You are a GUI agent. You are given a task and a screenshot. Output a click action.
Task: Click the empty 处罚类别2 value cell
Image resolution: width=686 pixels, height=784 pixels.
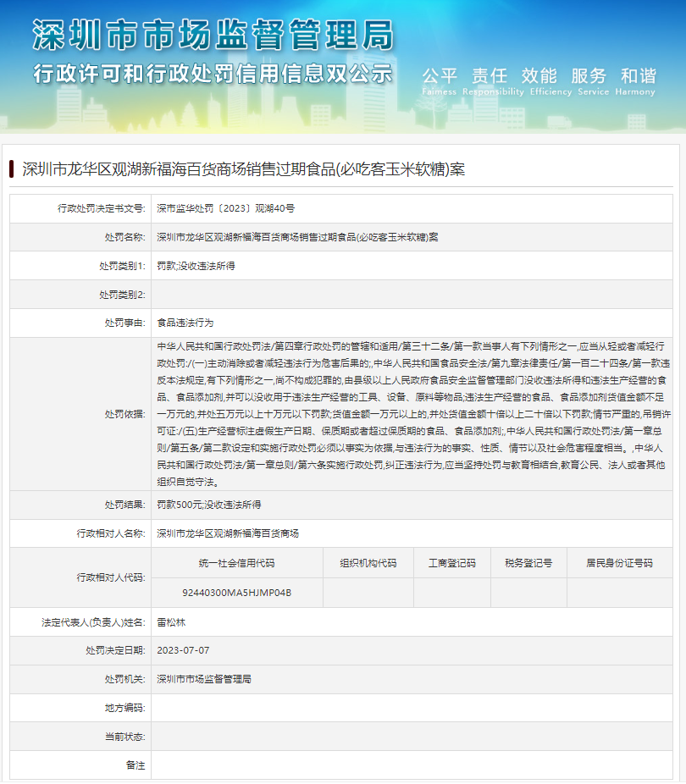click(x=415, y=295)
